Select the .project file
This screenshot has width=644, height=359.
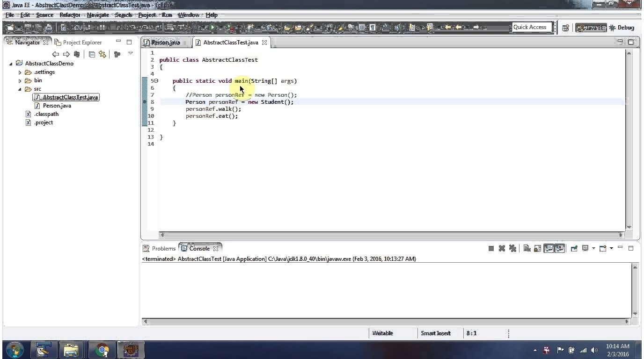tap(39, 122)
